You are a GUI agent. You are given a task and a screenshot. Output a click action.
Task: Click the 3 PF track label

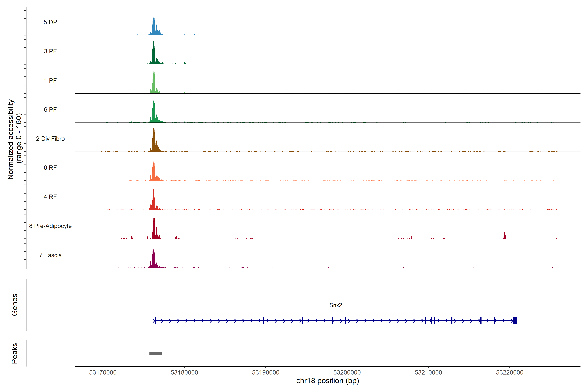pyautogui.click(x=50, y=51)
